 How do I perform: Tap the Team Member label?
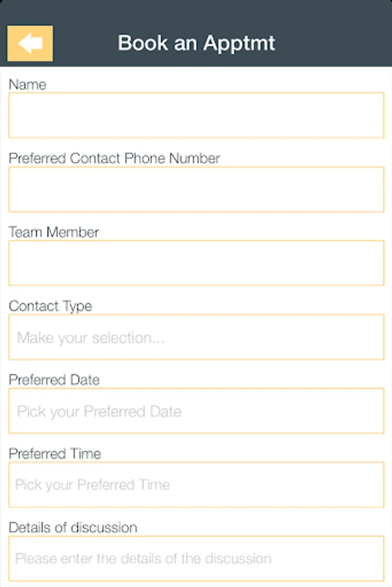[x=53, y=232]
